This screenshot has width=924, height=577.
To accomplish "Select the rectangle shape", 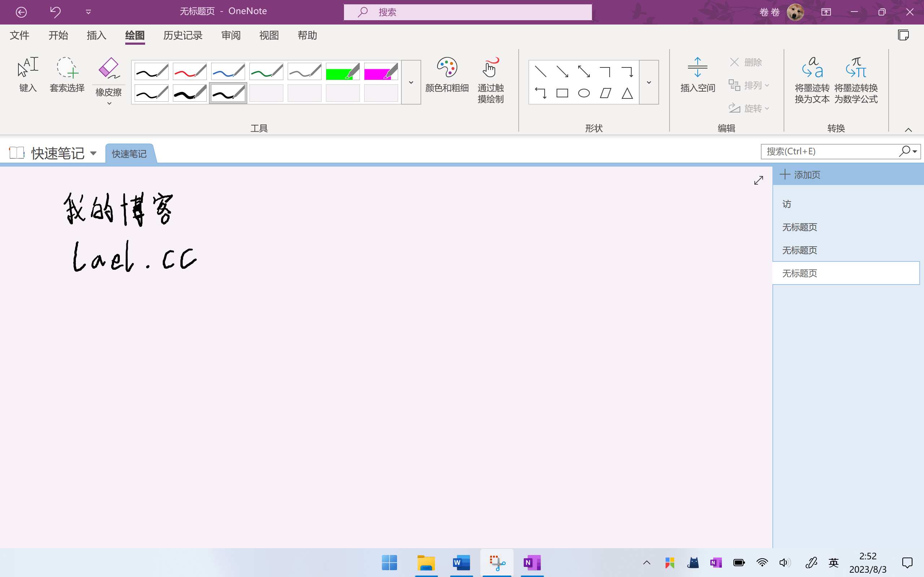I will (x=562, y=93).
